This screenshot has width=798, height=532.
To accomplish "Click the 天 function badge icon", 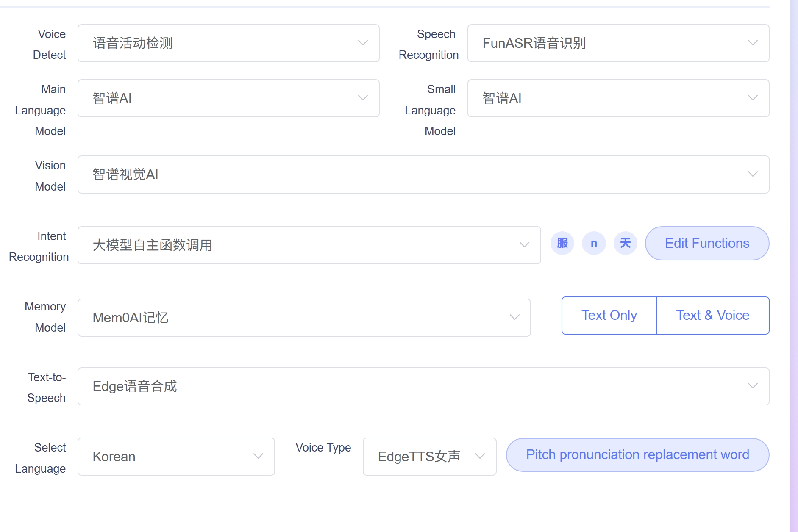I will coord(626,243).
